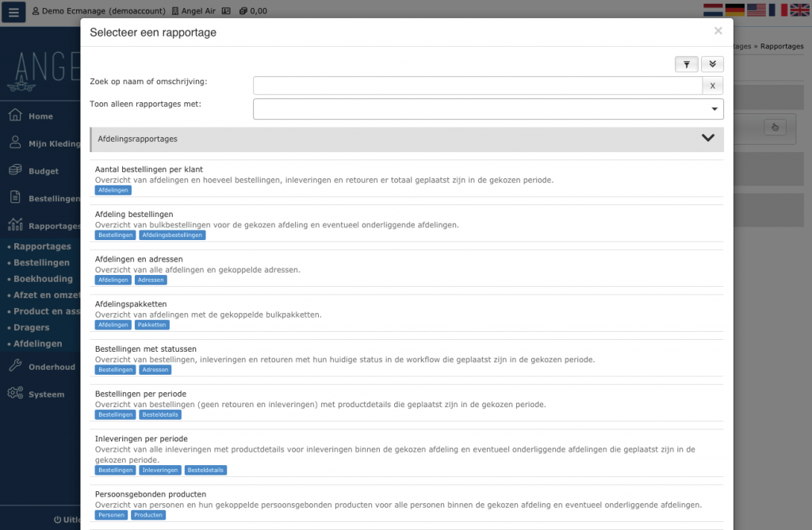Choose the US flag language icon
This screenshot has height=530, width=812.
(756, 10)
